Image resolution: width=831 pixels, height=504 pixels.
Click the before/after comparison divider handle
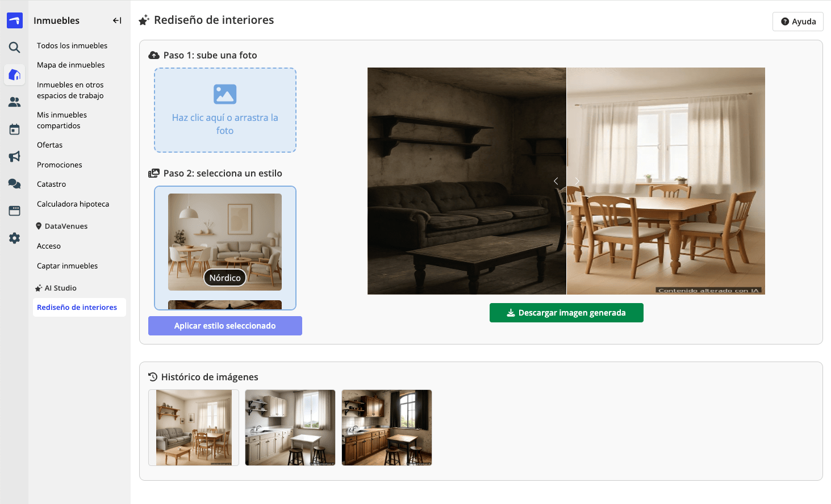point(566,181)
